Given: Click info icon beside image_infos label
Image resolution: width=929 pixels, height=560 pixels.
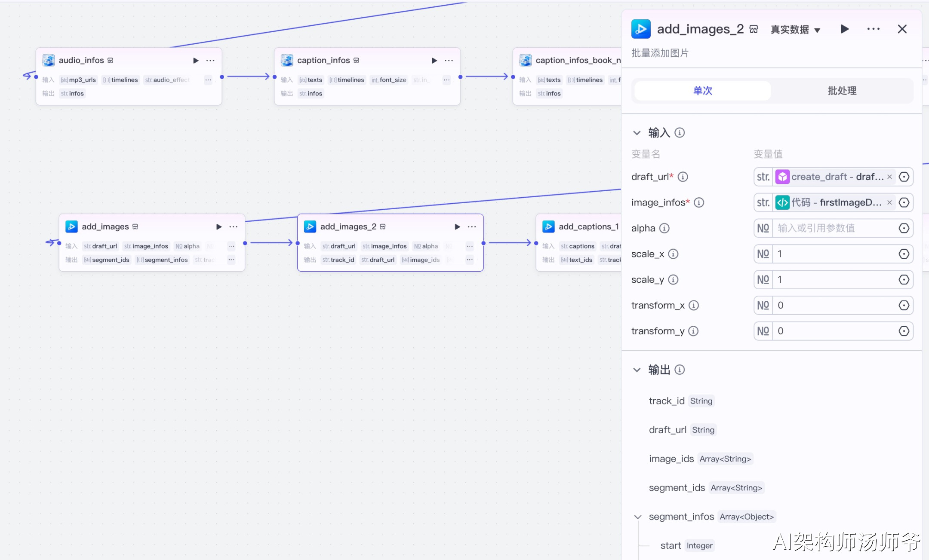Looking at the screenshot, I should click(x=699, y=202).
